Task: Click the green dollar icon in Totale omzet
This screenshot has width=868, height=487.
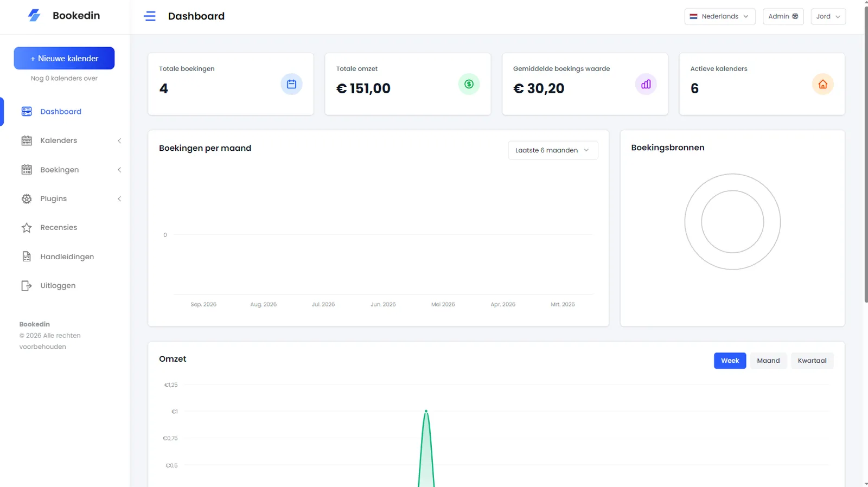Action: tap(469, 84)
